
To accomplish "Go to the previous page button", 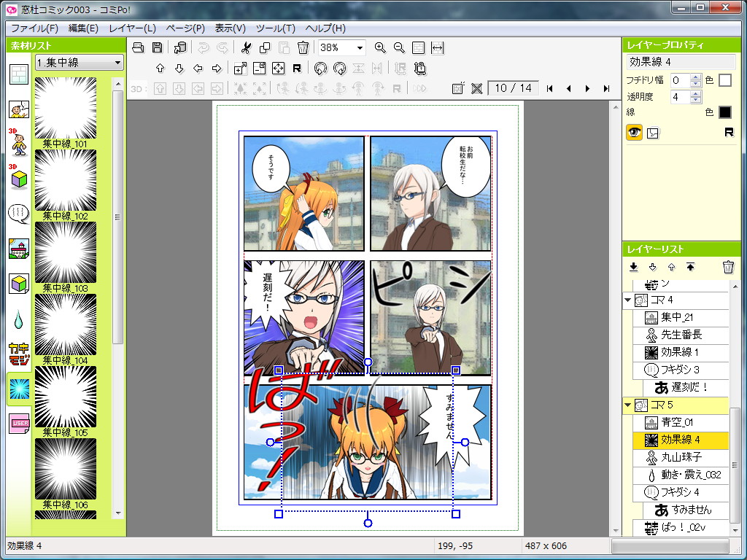I will [x=568, y=88].
